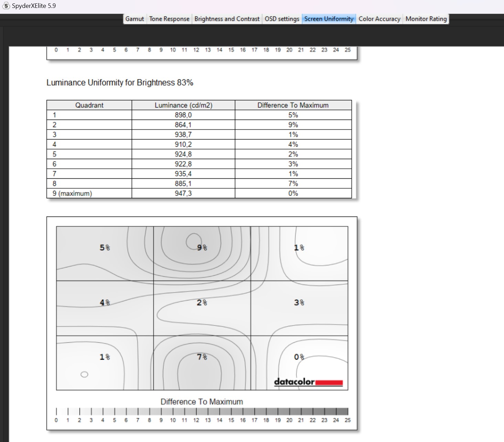Click the 0% label in the contour chart
Viewport: 504px width, 442px height.
pyautogui.click(x=299, y=357)
